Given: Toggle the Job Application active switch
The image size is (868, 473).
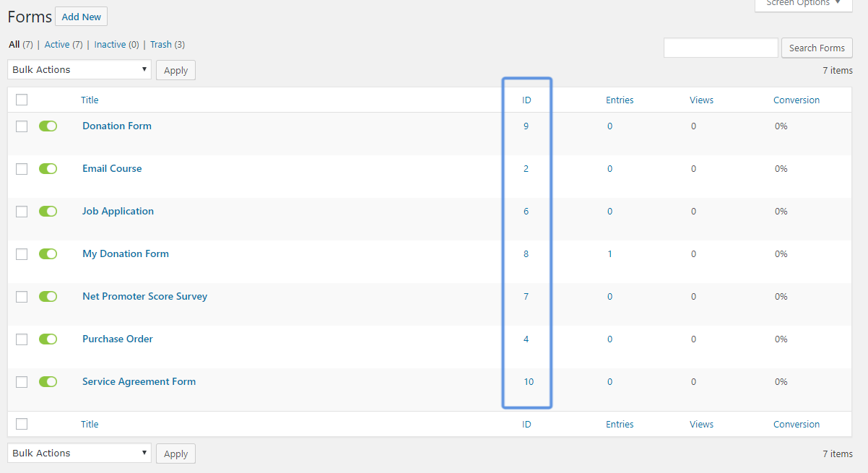Looking at the screenshot, I should click(x=48, y=211).
